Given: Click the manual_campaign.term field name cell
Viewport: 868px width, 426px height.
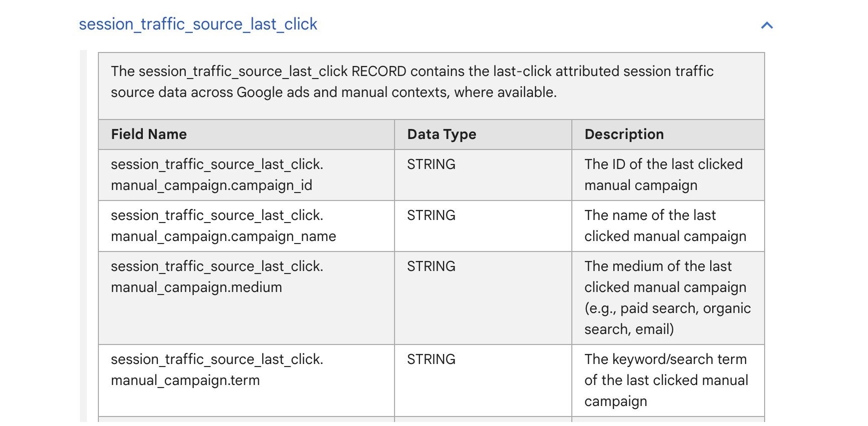Looking at the screenshot, I should coord(218,369).
